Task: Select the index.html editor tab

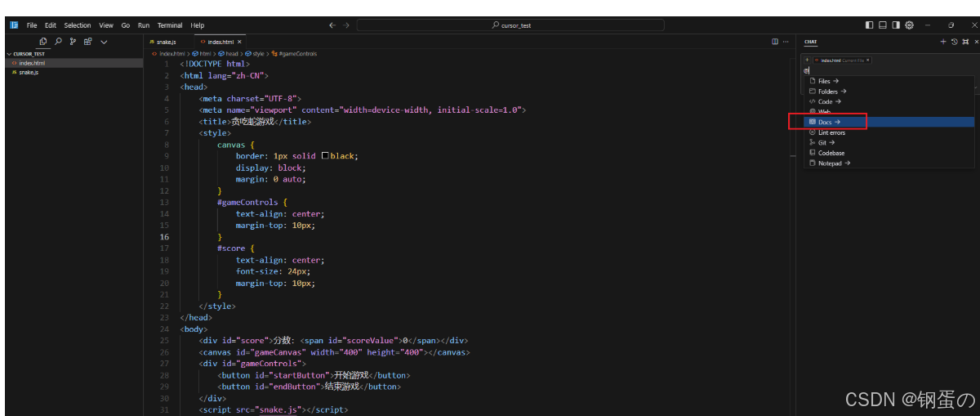Action: (x=220, y=42)
